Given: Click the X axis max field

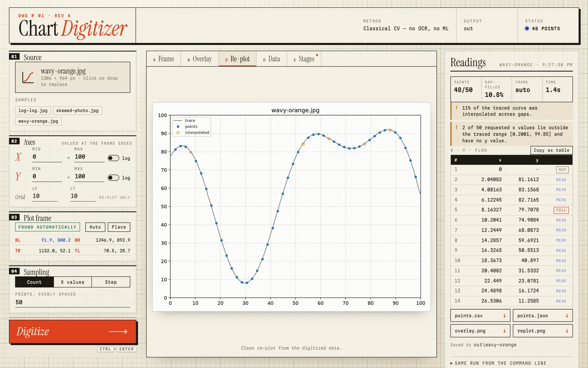Looking at the screenshot, I should pos(89,157).
